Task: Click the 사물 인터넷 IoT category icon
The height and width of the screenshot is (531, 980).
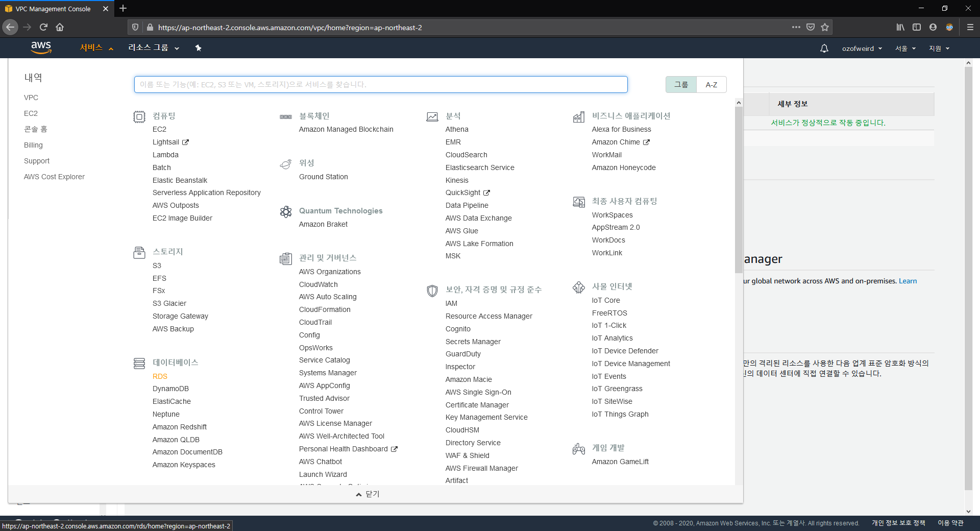Action: point(579,287)
